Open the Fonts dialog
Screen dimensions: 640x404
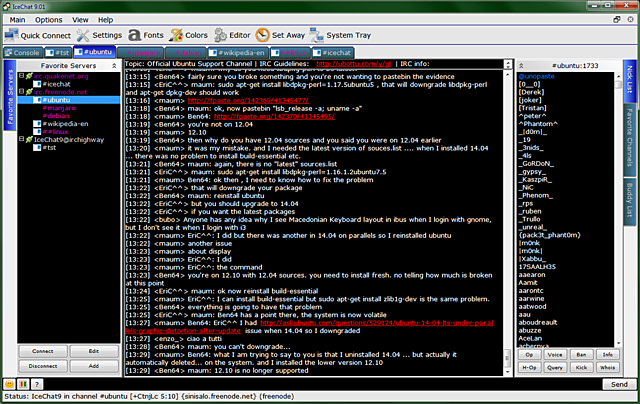coord(146,36)
